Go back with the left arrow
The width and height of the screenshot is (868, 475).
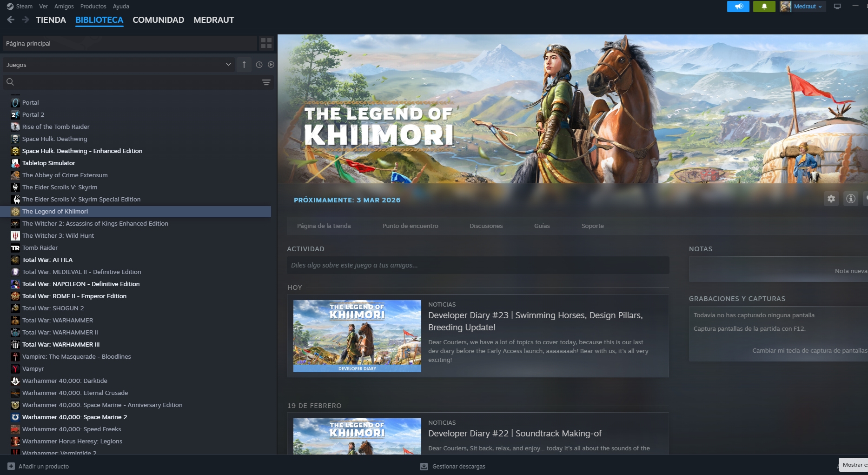click(11, 20)
